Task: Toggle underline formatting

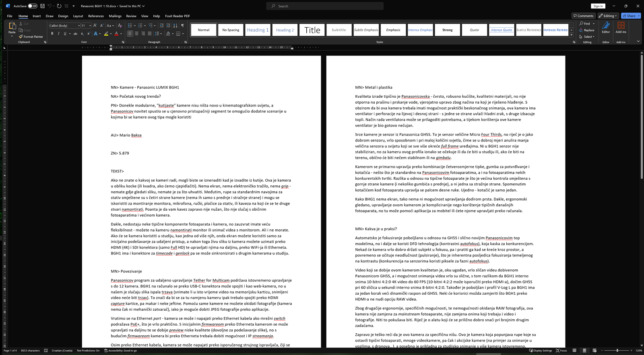Action: coord(65,34)
